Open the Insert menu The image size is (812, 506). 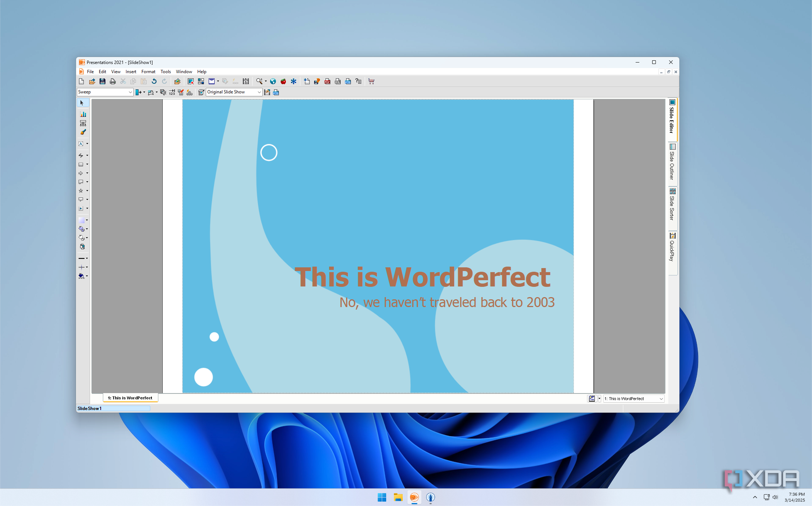click(x=131, y=72)
